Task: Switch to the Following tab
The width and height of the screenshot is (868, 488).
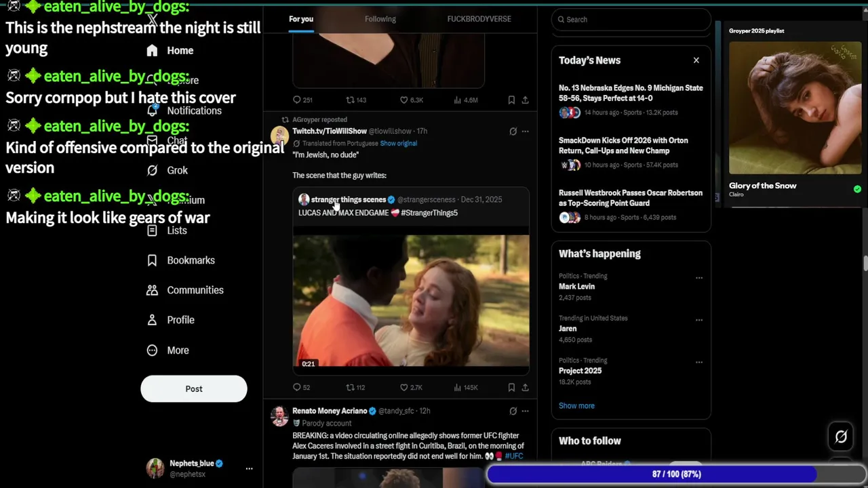Action: tap(380, 19)
